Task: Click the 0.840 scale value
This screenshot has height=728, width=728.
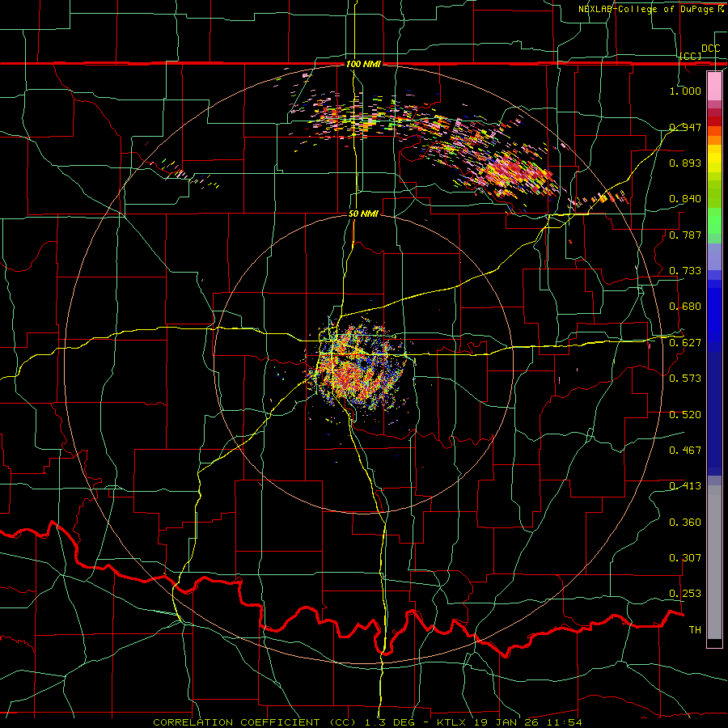Action: click(x=685, y=199)
